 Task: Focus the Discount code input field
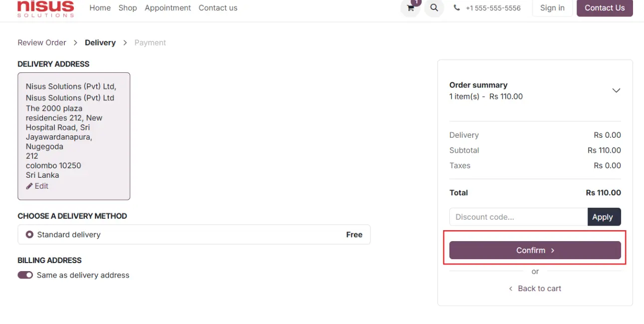point(518,217)
